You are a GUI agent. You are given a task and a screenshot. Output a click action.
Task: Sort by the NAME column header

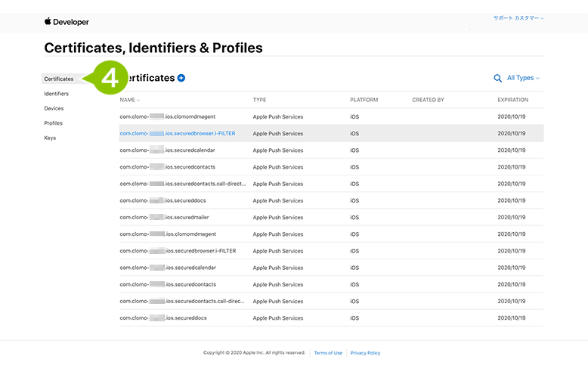pyautogui.click(x=129, y=100)
